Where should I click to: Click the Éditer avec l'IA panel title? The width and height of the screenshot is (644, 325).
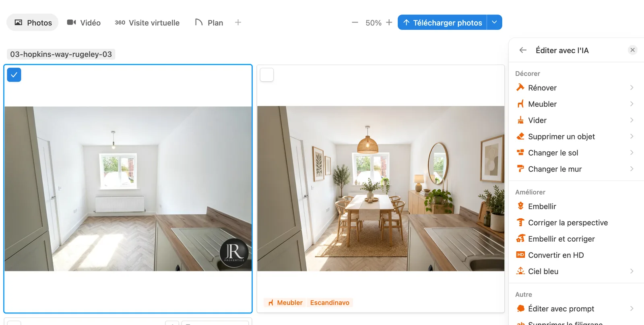click(x=562, y=50)
